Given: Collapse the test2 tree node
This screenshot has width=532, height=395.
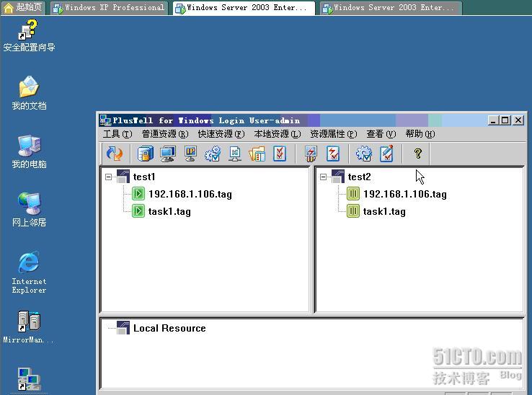Looking at the screenshot, I should (x=323, y=177).
